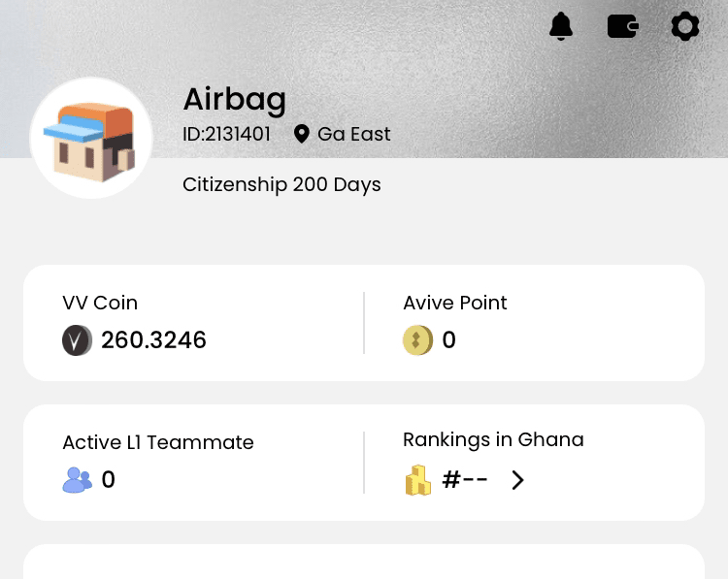
Task: Click the gold rankings icon
Action: point(417,479)
